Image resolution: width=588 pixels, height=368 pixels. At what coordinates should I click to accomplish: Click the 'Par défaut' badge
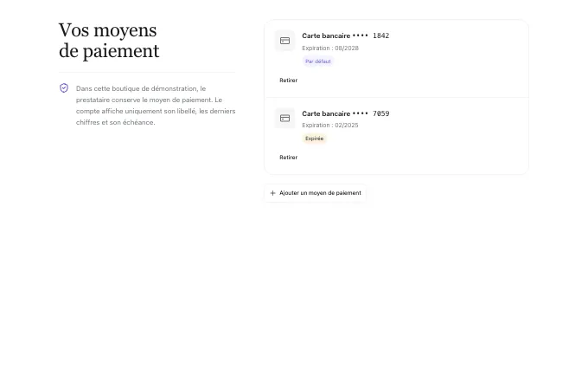click(318, 61)
